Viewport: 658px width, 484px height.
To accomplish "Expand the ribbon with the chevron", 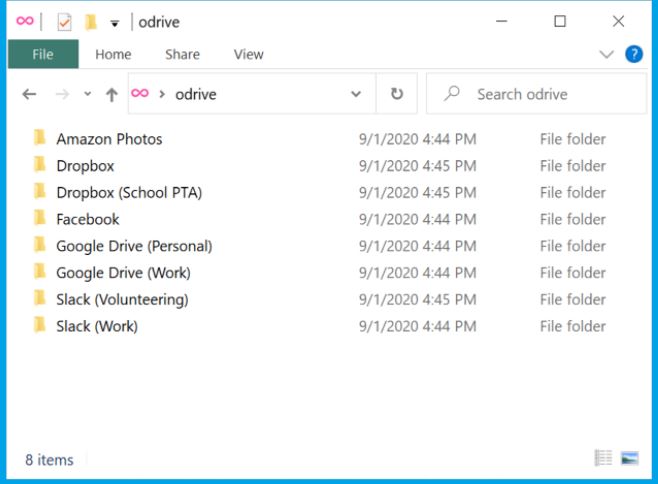I will click(x=606, y=54).
